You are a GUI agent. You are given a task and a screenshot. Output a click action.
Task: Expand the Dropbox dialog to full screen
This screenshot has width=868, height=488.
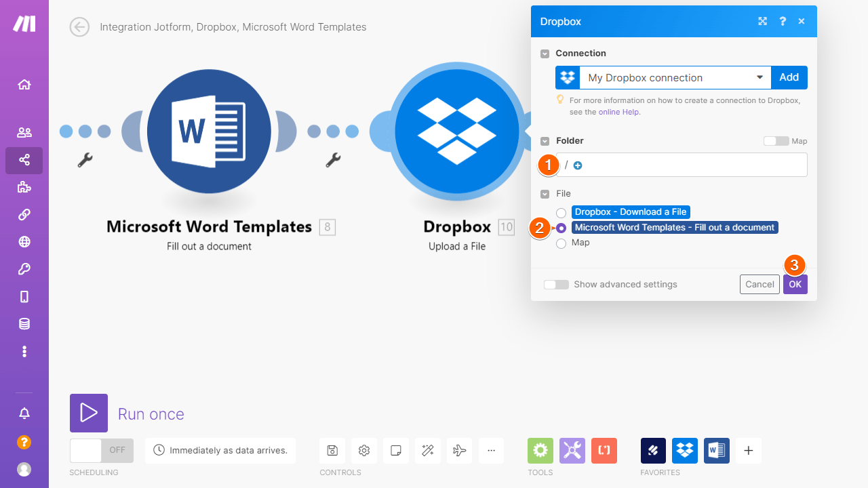[x=762, y=22]
